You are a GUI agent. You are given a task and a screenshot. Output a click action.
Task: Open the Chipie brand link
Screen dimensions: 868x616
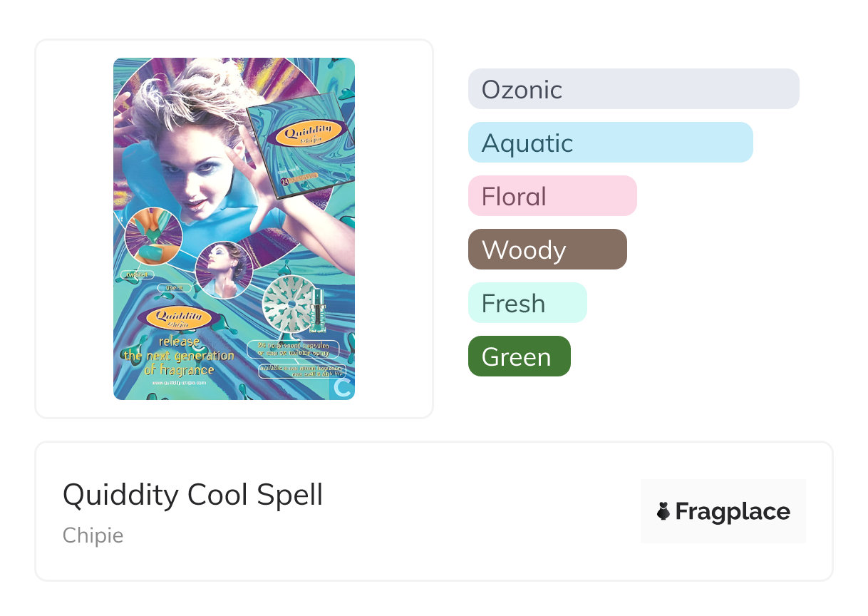[93, 535]
